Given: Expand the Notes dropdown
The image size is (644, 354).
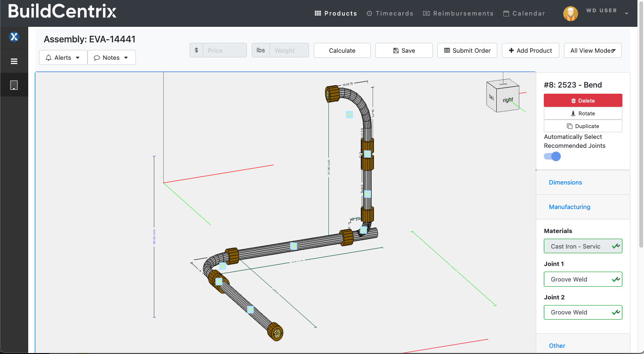Looking at the screenshot, I should tap(125, 57).
